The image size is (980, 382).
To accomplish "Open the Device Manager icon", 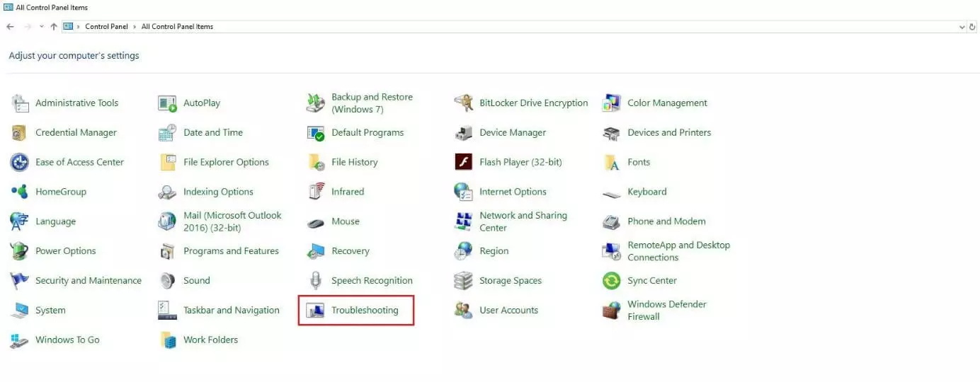I will coord(464,133).
